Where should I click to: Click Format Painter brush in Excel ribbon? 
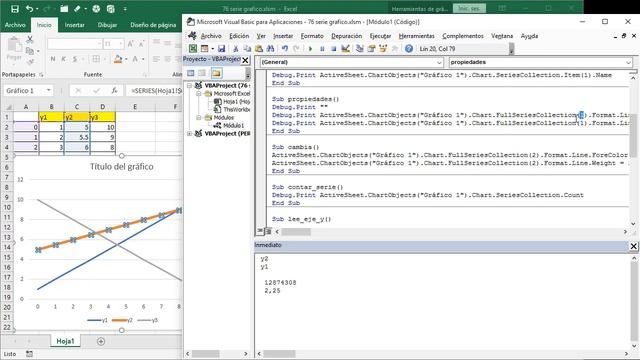pyautogui.click(x=30, y=62)
